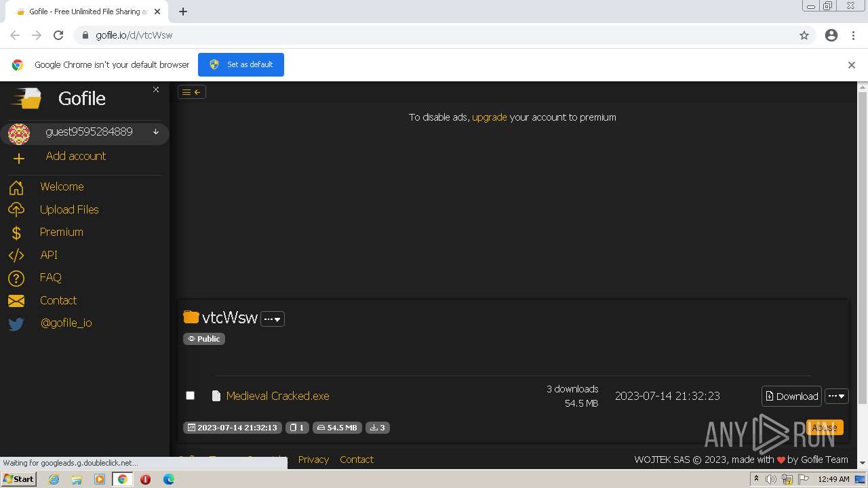This screenshot has width=868, height=488.
Task: Click the guest9595284889 avatar
Action: pos(18,134)
